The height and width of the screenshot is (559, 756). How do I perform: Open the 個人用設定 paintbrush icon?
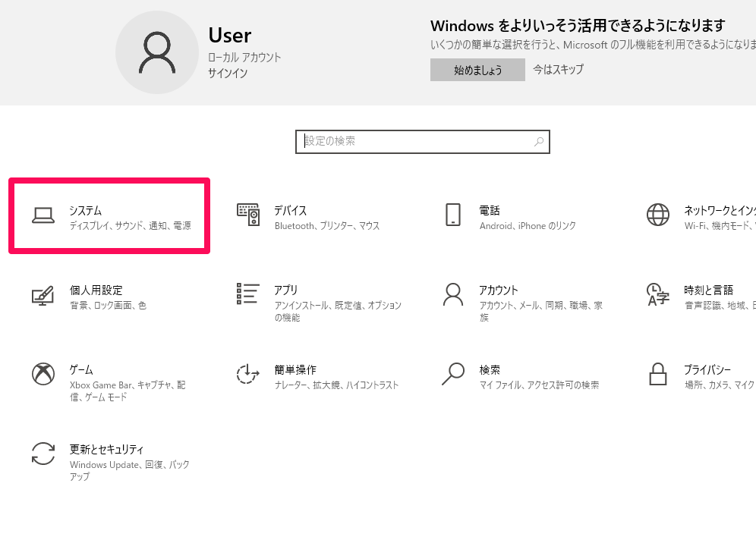[x=43, y=295]
